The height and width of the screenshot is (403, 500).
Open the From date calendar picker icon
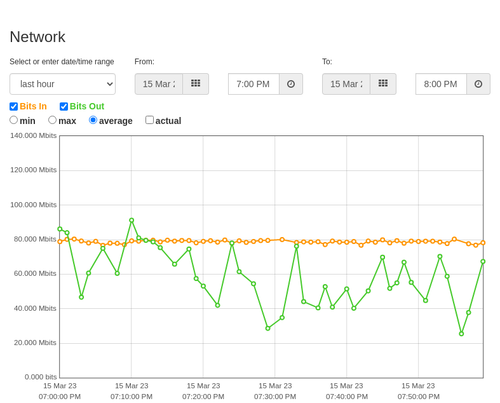pos(196,84)
